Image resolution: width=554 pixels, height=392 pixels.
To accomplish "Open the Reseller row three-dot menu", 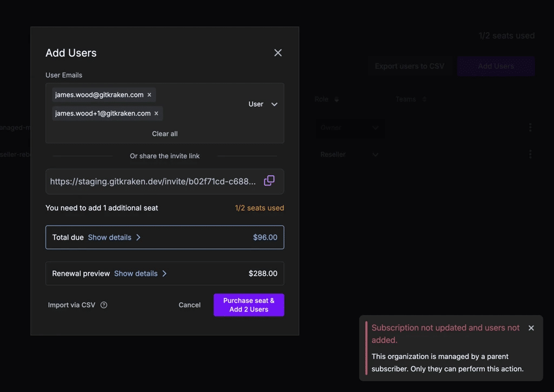I will 530,154.
